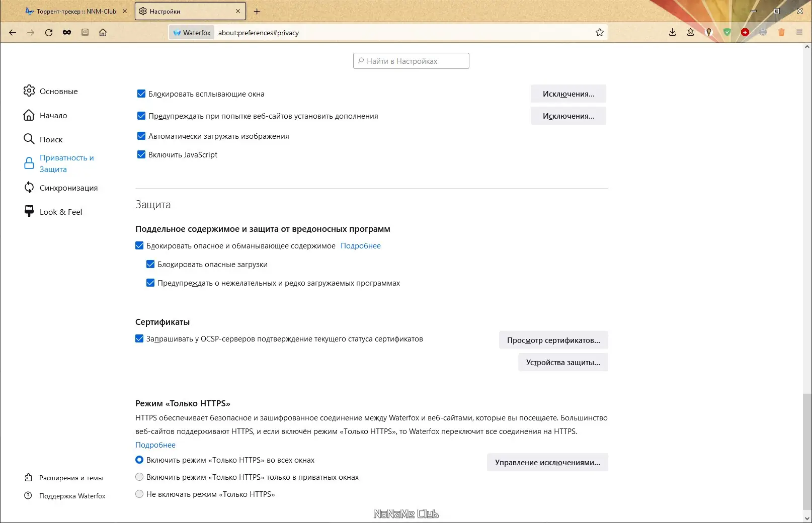This screenshot has width=812, height=523.
Task: Open the bookmarks tray star icon
Action: pos(690,33)
